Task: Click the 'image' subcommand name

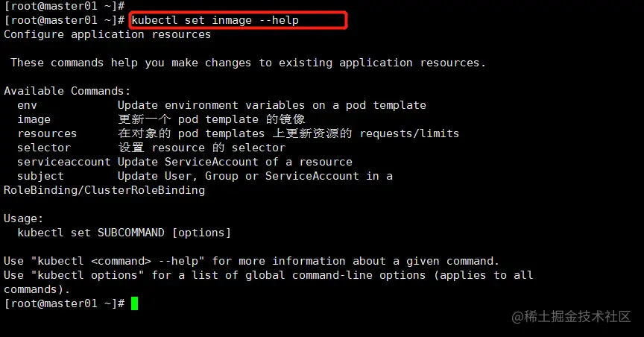Action: (34, 119)
